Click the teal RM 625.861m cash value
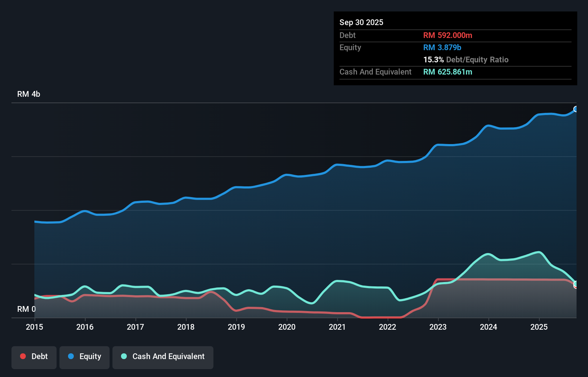 click(448, 72)
